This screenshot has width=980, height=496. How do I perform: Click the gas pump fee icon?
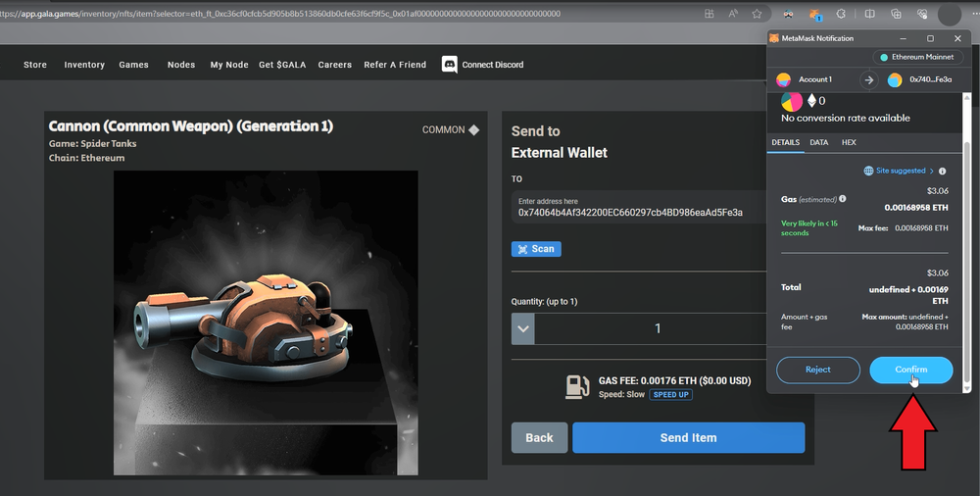[577, 387]
